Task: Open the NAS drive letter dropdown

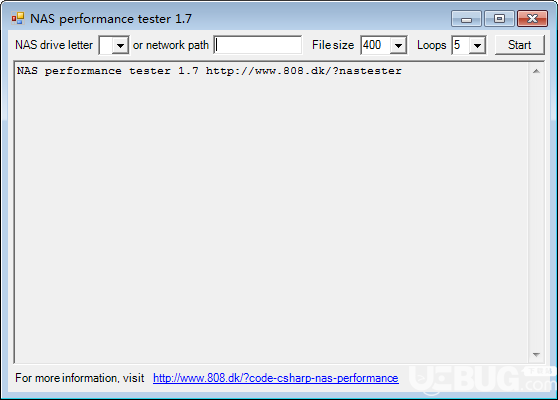Action: (120, 45)
